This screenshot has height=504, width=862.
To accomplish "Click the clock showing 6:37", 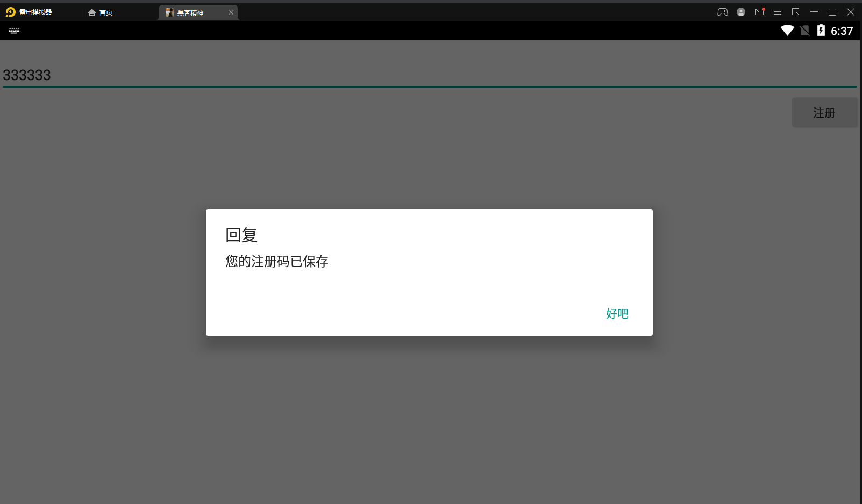I will pos(842,31).
